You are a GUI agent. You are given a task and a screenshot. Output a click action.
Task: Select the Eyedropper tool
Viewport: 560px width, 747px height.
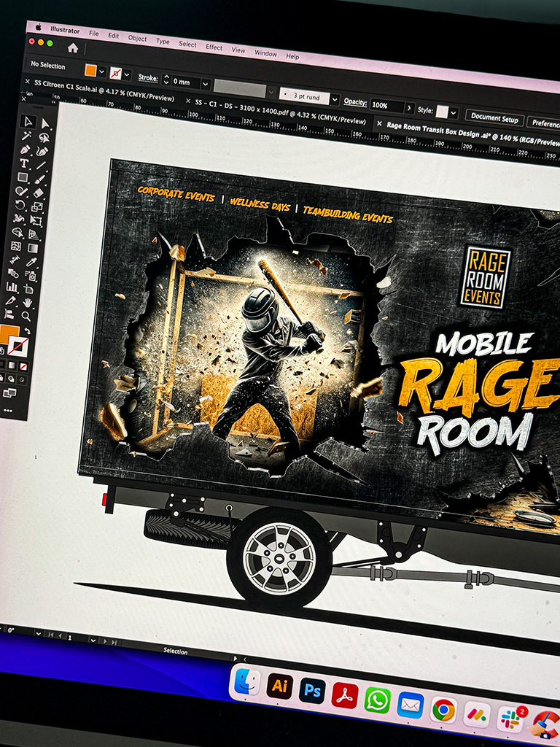coord(31,262)
